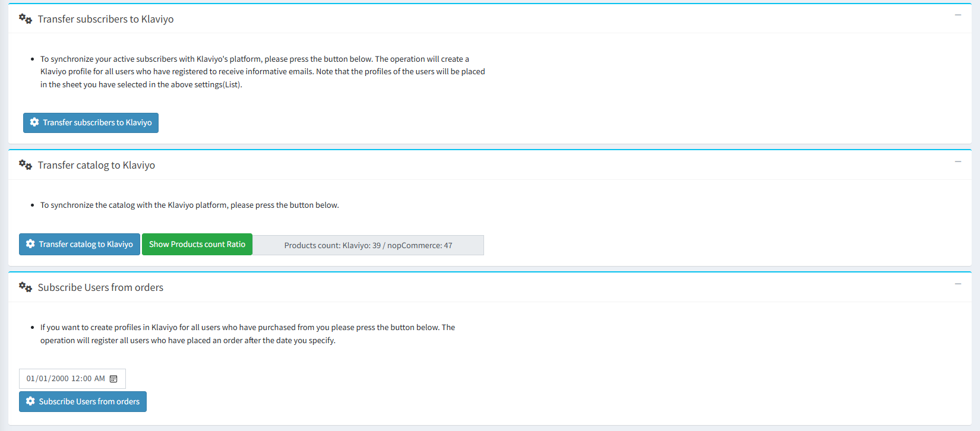Start the Transfer catalog to Klaviyo button
980x431 pixels.
80,245
